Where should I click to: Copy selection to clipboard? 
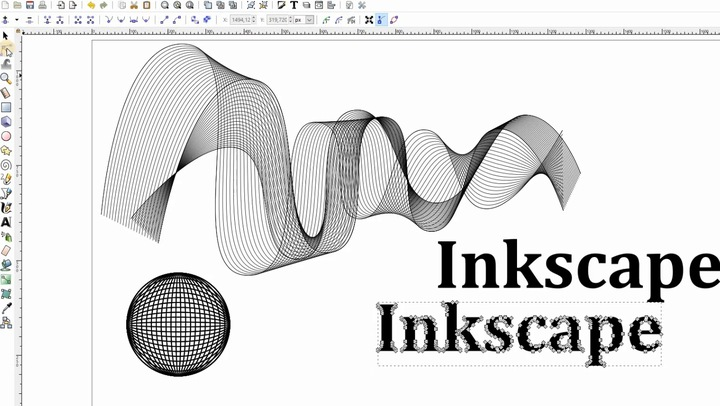coord(122,6)
